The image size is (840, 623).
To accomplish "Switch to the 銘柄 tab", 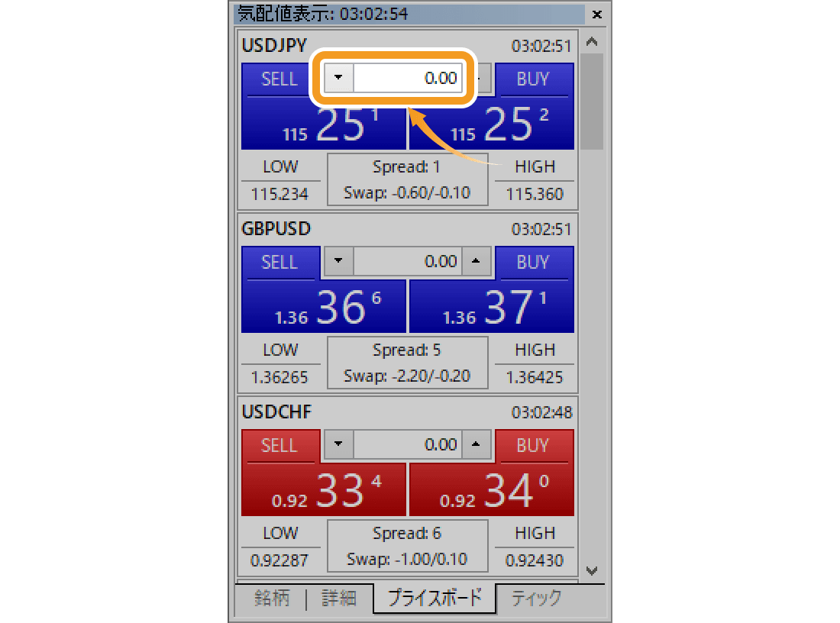I will click(x=272, y=599).
